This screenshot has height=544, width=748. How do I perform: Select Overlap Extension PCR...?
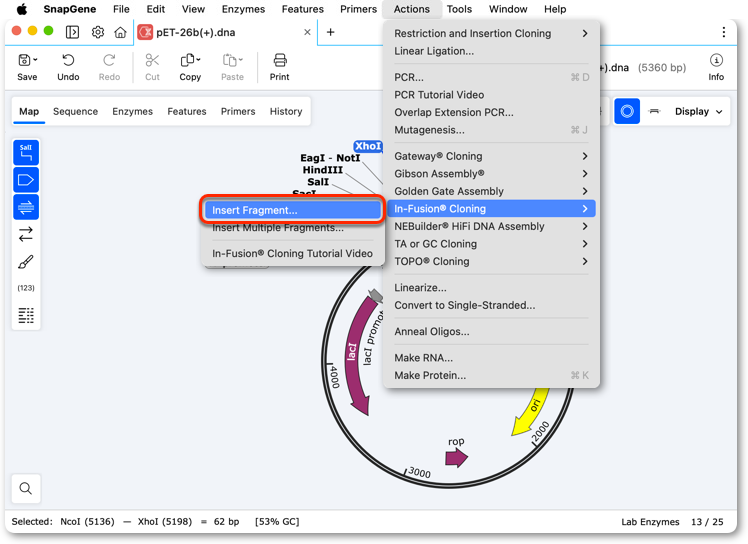(491, 113)
